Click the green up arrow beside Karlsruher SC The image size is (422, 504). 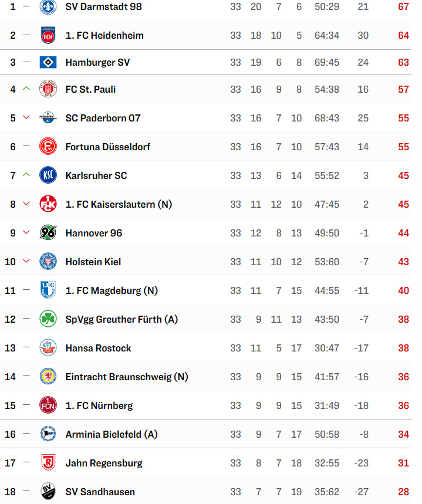coord(26,175)
